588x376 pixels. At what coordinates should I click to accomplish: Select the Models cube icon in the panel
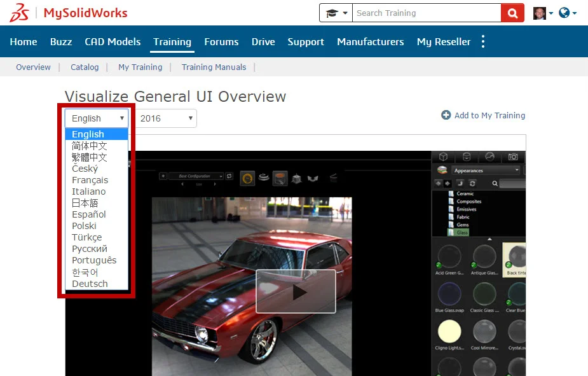pyautogui.click(x=443, y=157)
